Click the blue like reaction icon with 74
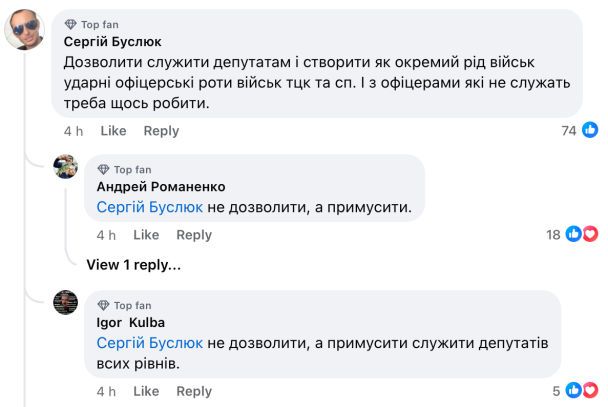The height and width of the screenshot is (407, 608). pyautogui.click(x=590, y=129)
